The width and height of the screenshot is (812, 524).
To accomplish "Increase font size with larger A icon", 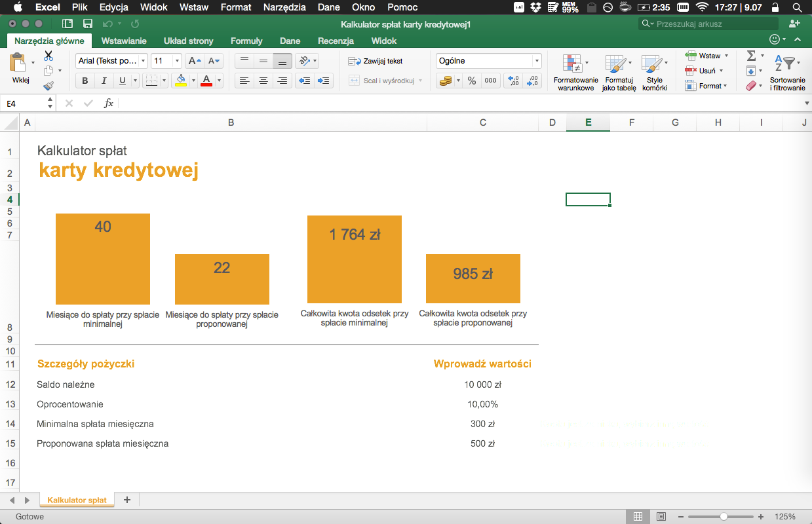I will pyautogui.click(x=195, y=61).
